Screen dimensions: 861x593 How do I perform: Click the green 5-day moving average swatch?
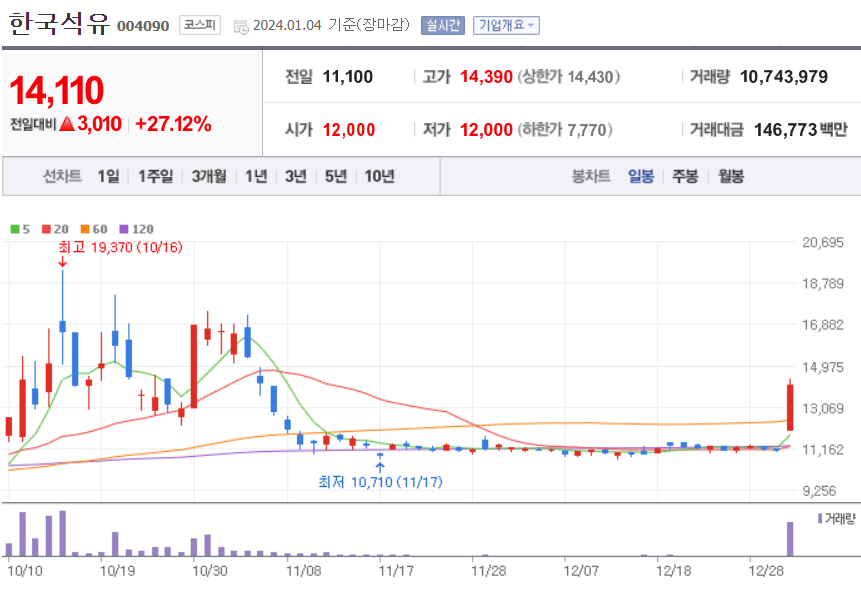(15, 229)
